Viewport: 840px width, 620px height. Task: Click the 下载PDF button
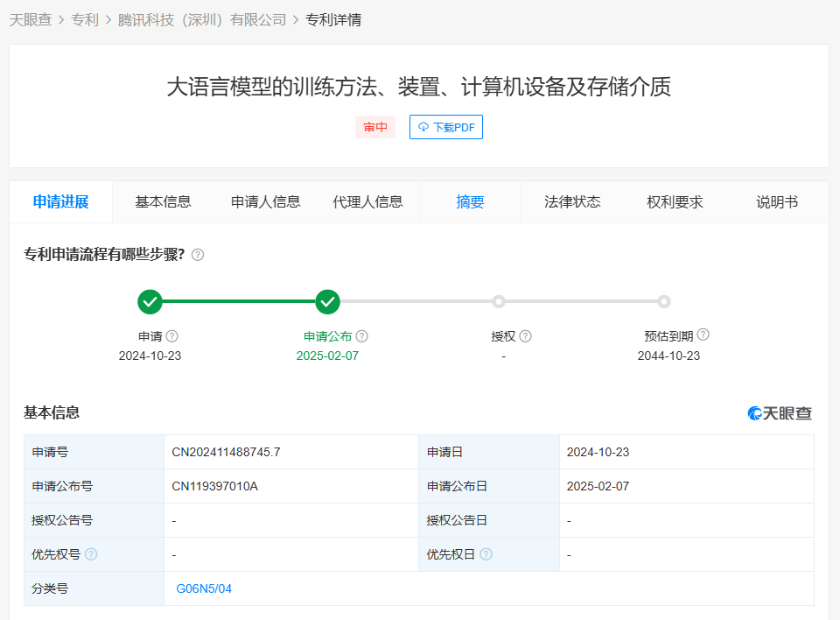(x=446, y=127)
